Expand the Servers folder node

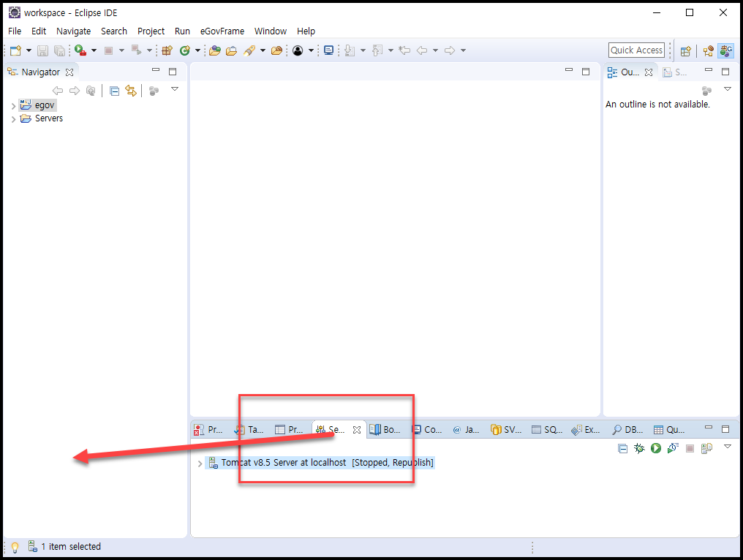click(x=13, y=119)
